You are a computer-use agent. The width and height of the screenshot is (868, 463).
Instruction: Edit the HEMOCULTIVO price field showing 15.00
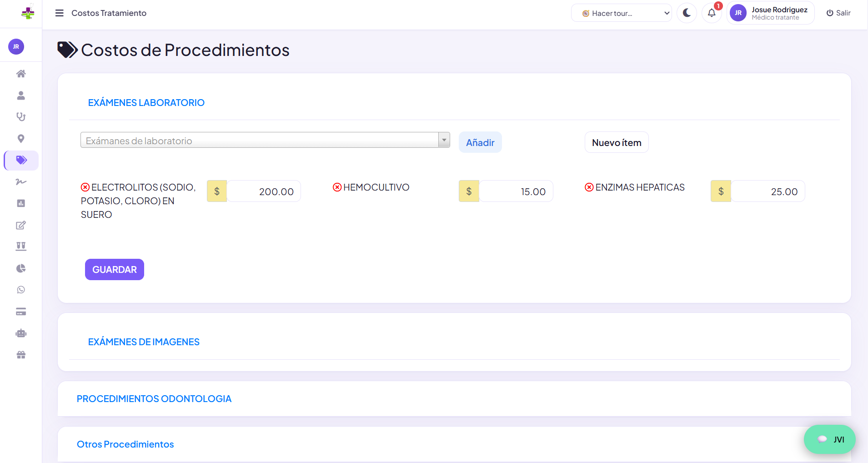pyautogui.click(x=516, y=191)
